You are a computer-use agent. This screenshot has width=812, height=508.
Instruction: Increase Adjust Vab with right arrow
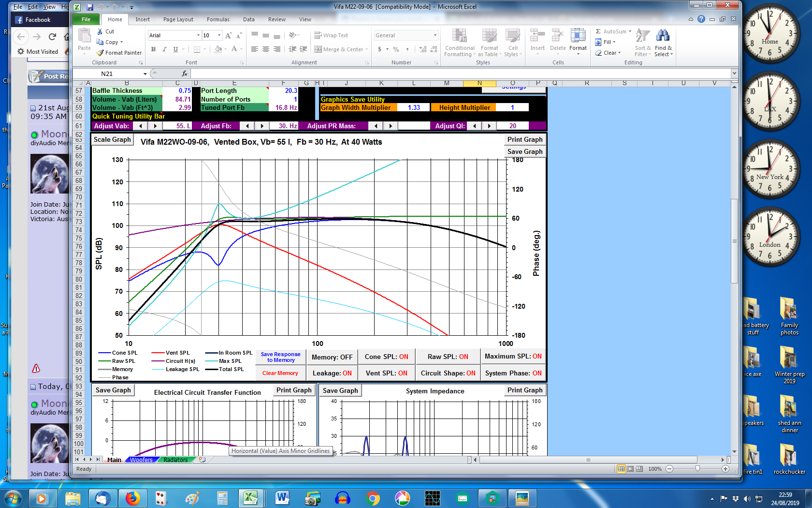click(155, 126)
